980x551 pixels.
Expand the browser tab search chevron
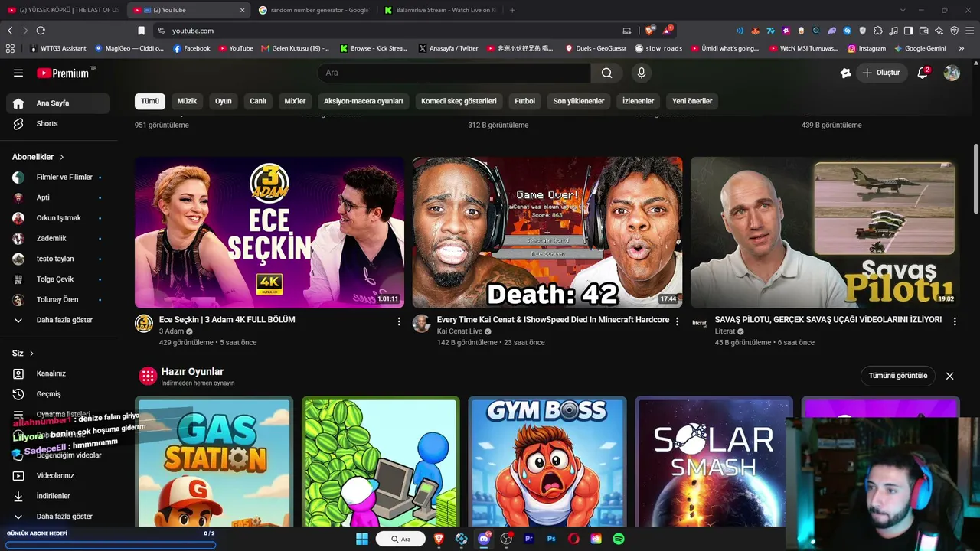tap(903, 10)
